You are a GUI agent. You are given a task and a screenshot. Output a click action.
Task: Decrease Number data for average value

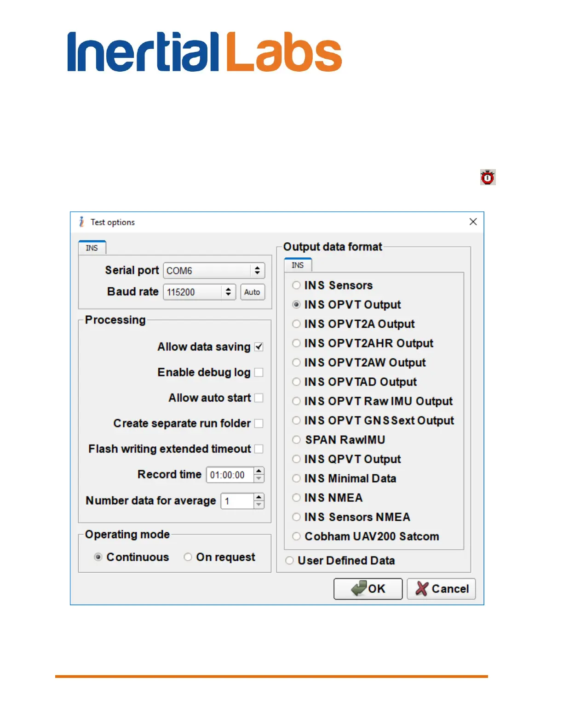[x=259, y=505]
